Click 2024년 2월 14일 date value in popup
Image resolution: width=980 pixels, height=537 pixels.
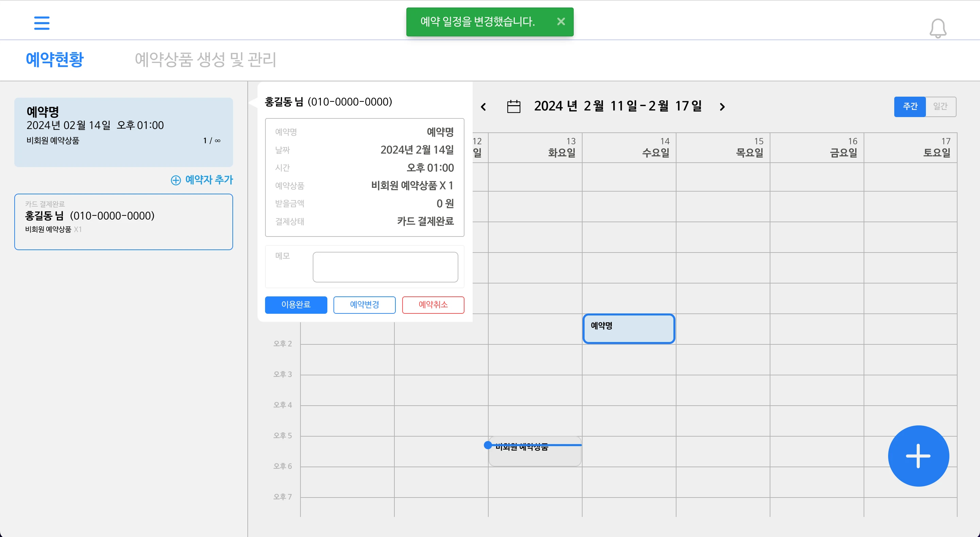pos(417,150)
